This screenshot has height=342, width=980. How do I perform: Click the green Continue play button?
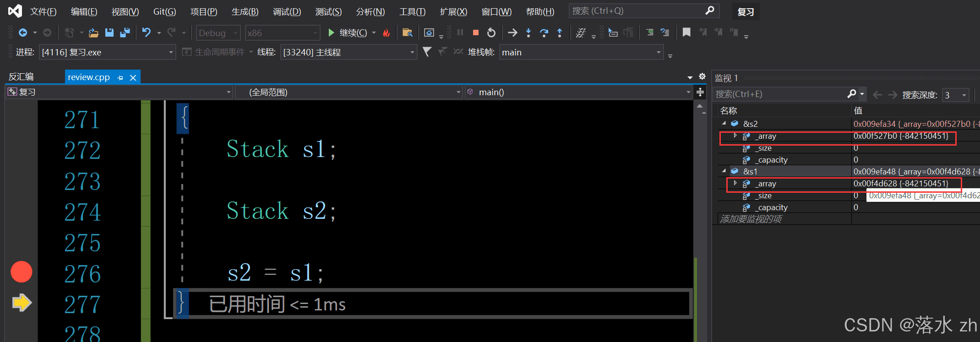(331, 33)
